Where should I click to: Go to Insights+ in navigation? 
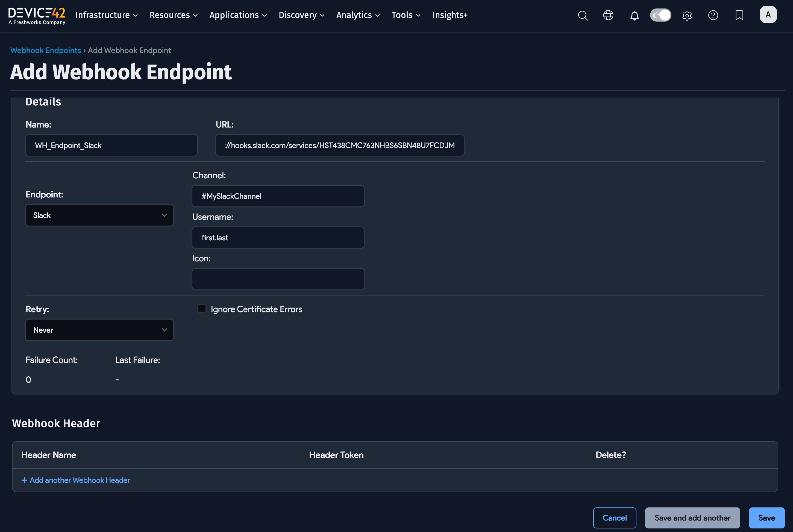[x=450, y=15]
